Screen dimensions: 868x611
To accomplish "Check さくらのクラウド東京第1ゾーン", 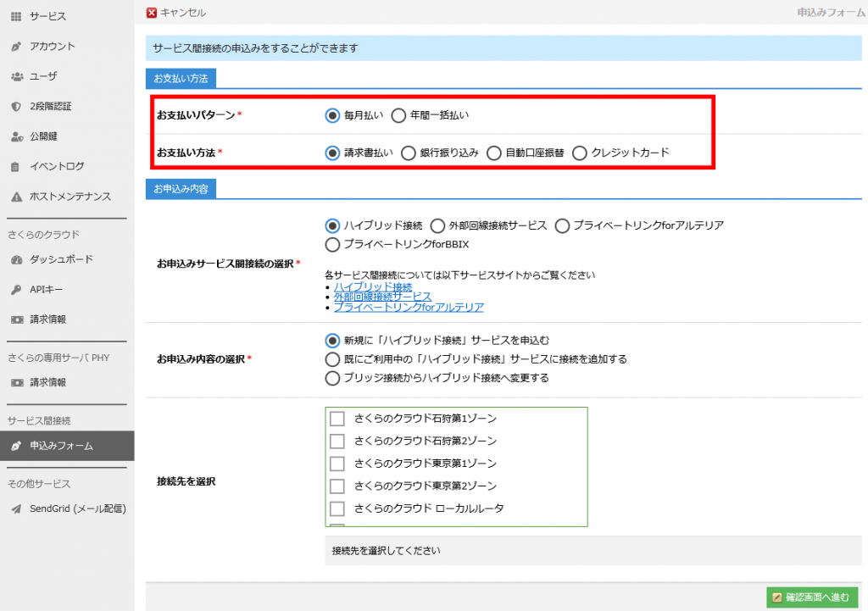I will [337, 464].
